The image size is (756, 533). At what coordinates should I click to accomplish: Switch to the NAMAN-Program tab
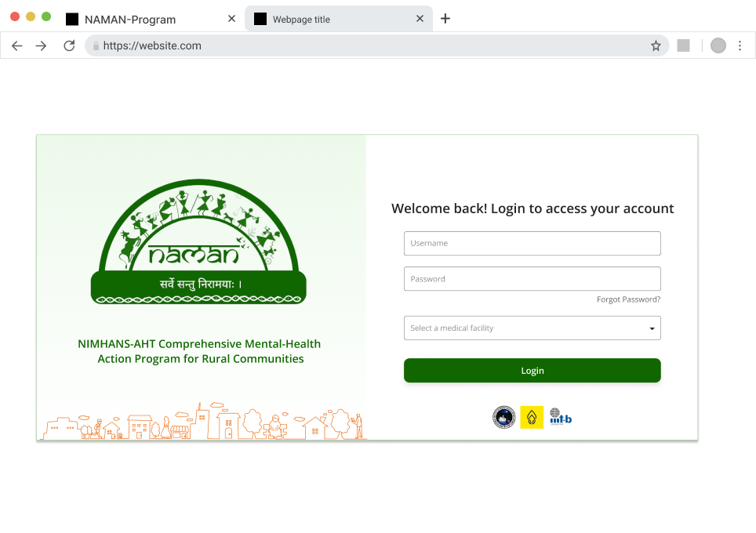[130, 20]
